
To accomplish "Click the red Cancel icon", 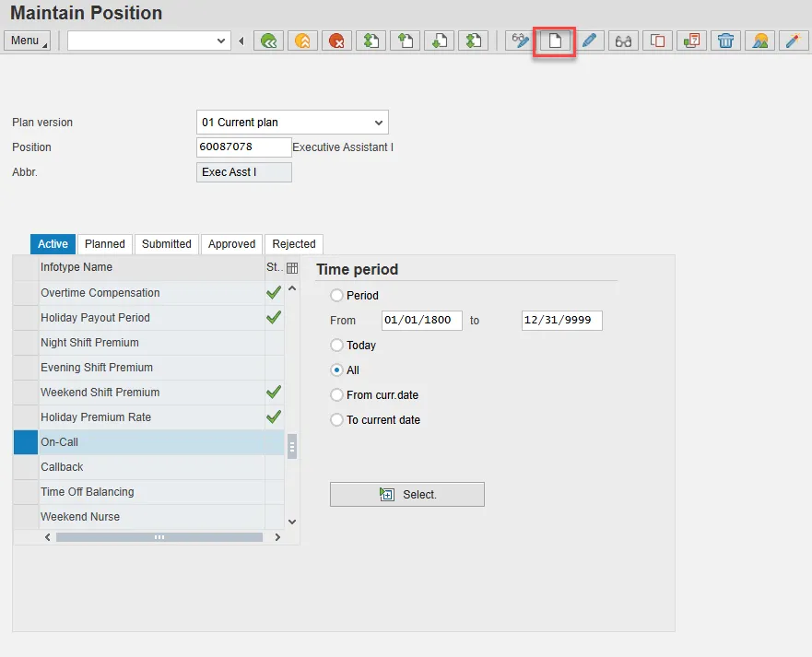I will [x=336, y=41].
